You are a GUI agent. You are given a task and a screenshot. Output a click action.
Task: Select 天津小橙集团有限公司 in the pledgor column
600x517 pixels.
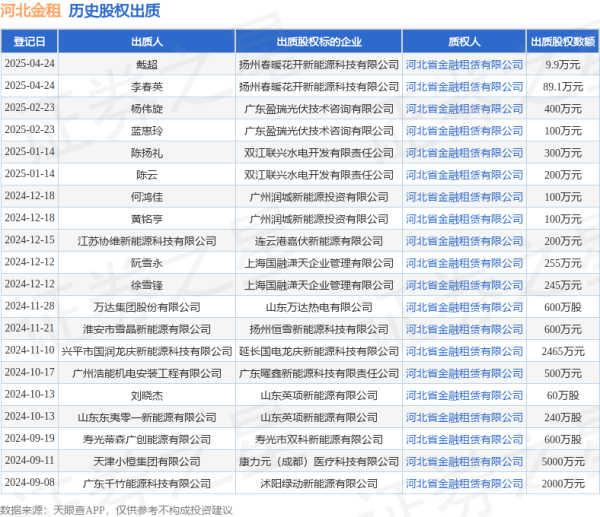[x=146, y=460]
